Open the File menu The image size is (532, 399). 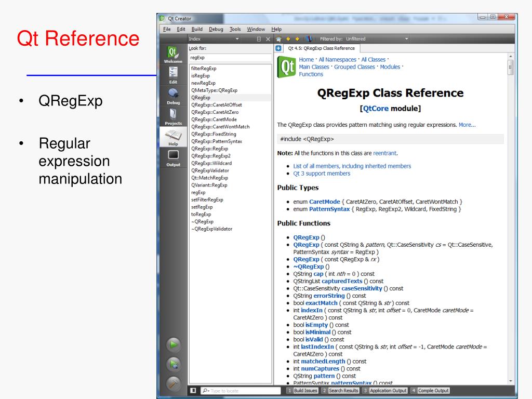[x=167, y=29]
